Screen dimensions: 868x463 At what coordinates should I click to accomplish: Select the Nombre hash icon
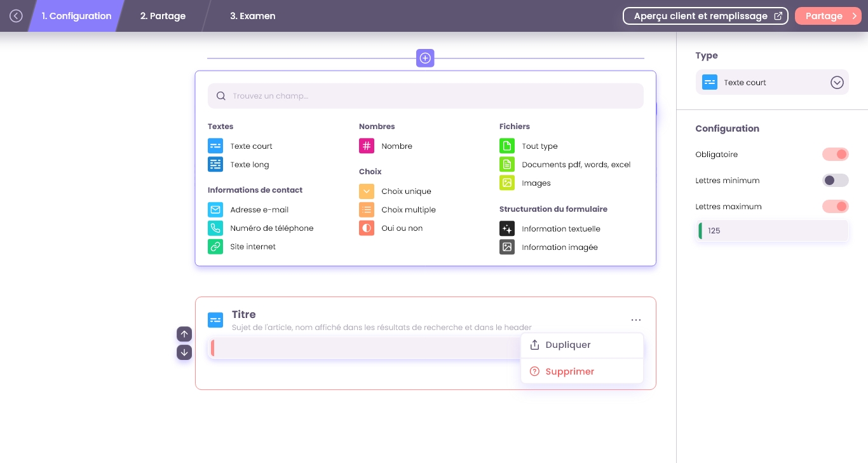(367, 146)
